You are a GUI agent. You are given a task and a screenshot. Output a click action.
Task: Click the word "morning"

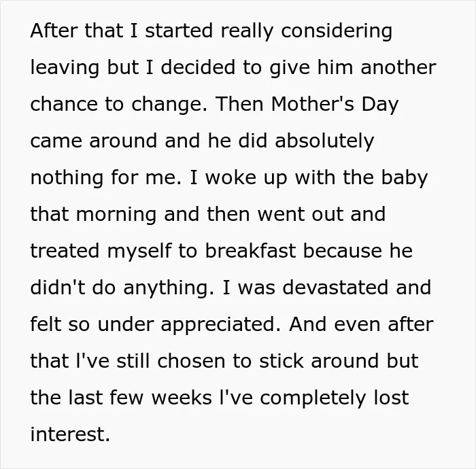(116, 215)
